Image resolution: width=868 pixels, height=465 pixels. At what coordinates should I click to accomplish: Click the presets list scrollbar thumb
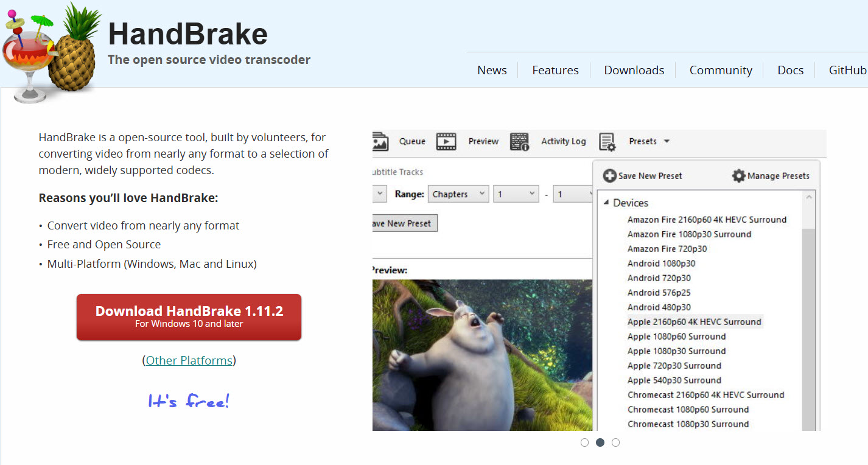pos(808,329)
